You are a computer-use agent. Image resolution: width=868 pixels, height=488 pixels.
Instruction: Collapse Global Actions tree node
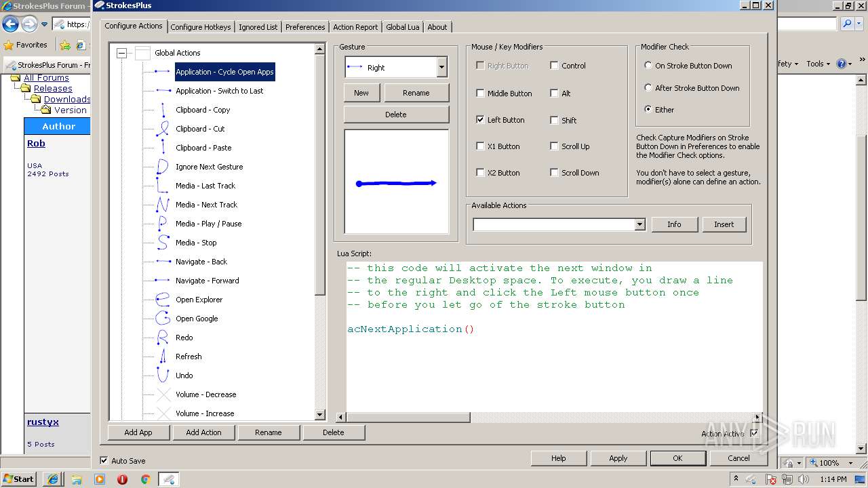click(122, 53)
